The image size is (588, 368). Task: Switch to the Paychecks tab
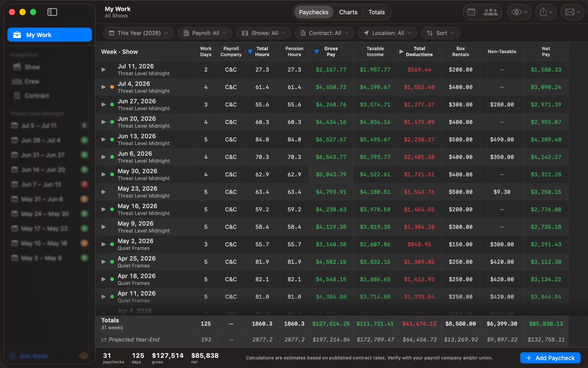(313, 12)
